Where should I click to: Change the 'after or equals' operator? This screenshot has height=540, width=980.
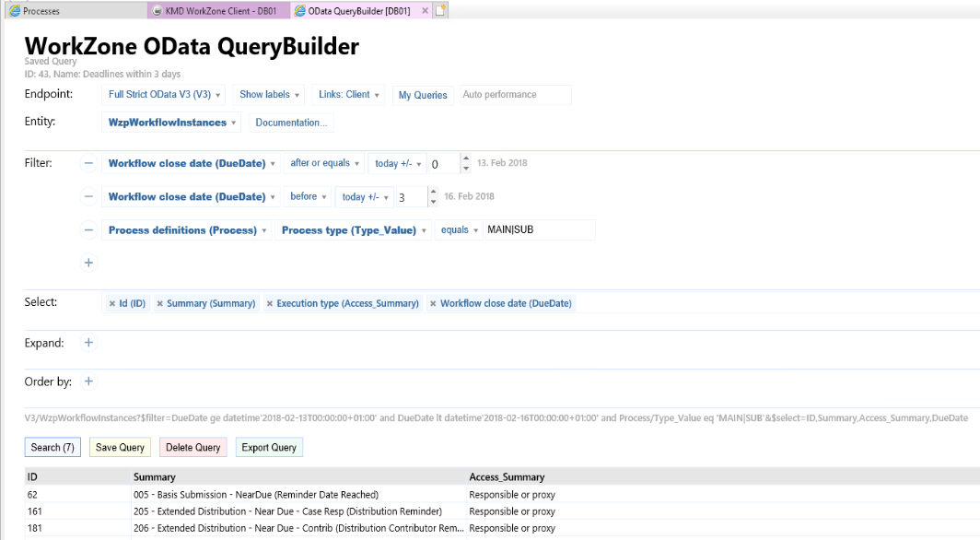pos(324,163)
